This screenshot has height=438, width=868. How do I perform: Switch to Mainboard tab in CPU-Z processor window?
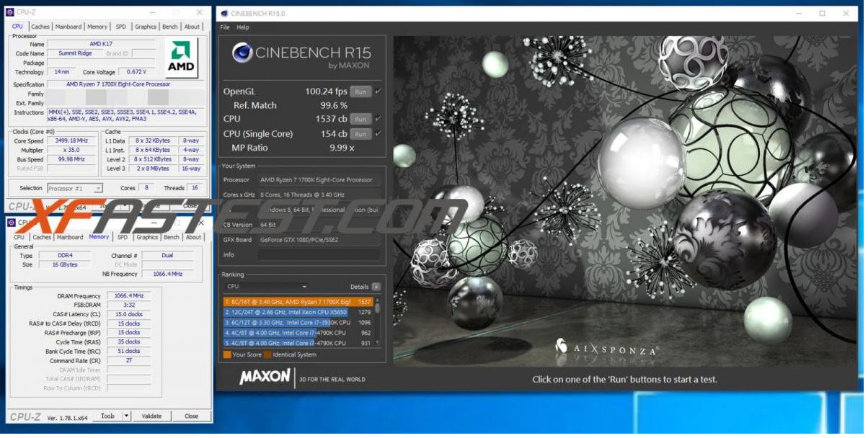point(68,27)
